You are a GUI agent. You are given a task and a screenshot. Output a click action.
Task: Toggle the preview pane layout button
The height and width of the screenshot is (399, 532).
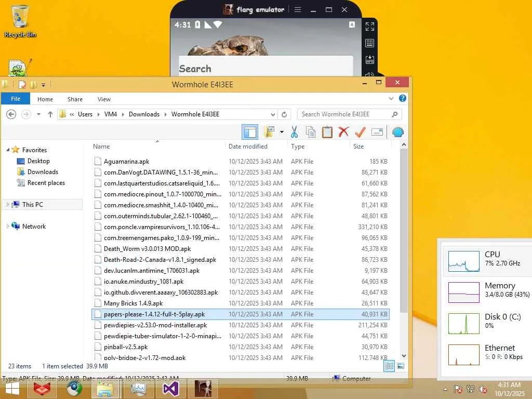(x=250, y=132)
